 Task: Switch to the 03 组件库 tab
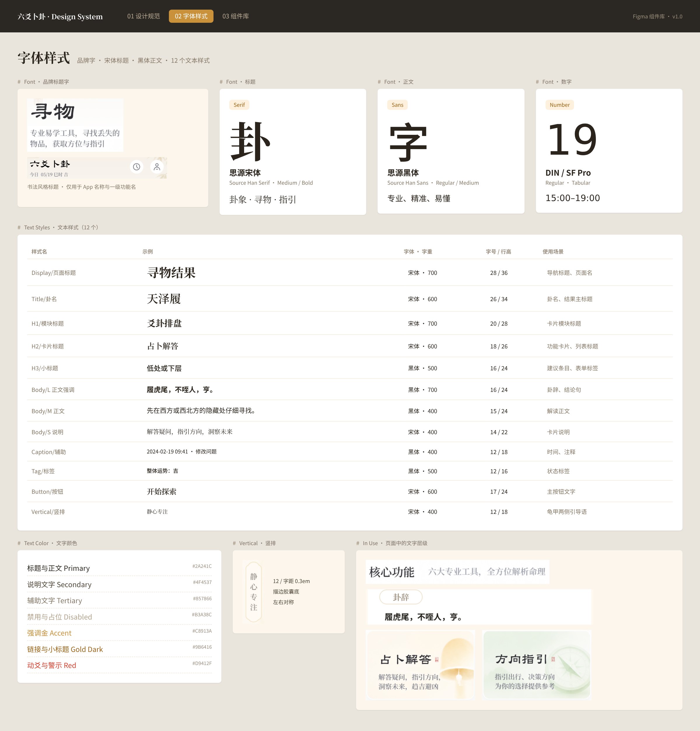[x=236, y=16]
